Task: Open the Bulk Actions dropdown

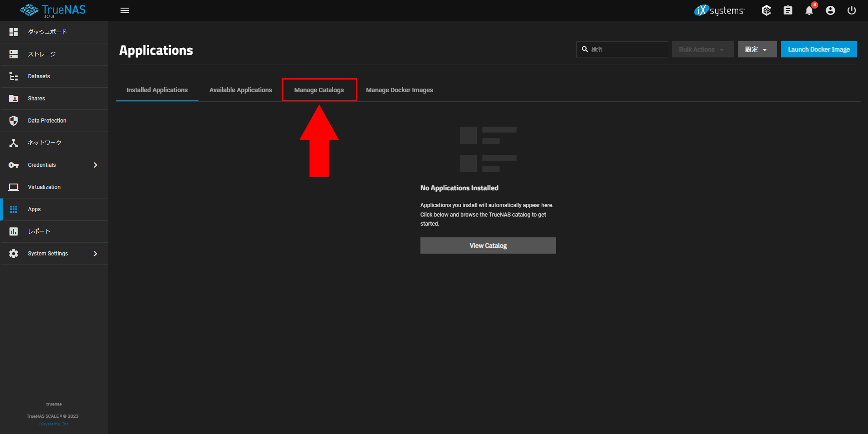Action: coord(702,49)
